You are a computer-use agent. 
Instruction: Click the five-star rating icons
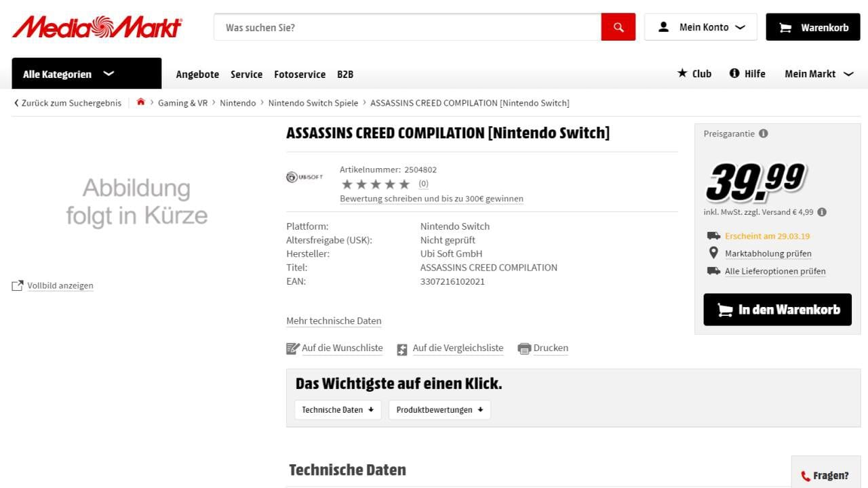click(x=376, y=184)
